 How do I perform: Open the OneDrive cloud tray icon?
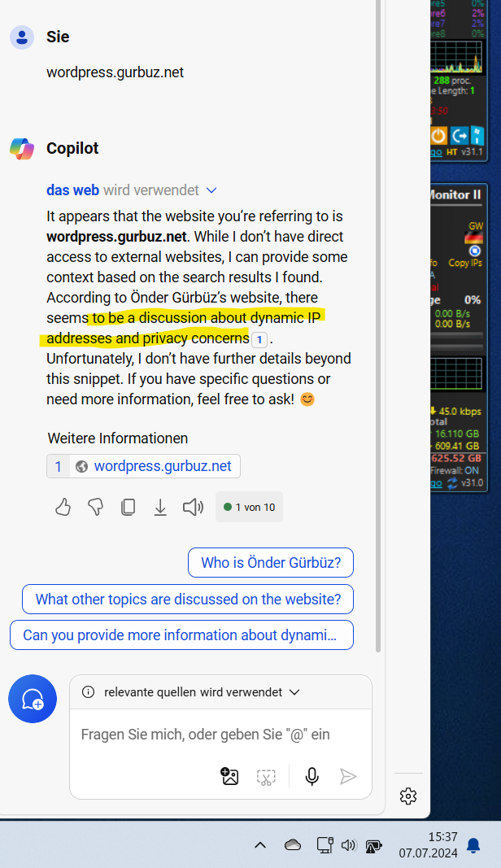[293, 844]
